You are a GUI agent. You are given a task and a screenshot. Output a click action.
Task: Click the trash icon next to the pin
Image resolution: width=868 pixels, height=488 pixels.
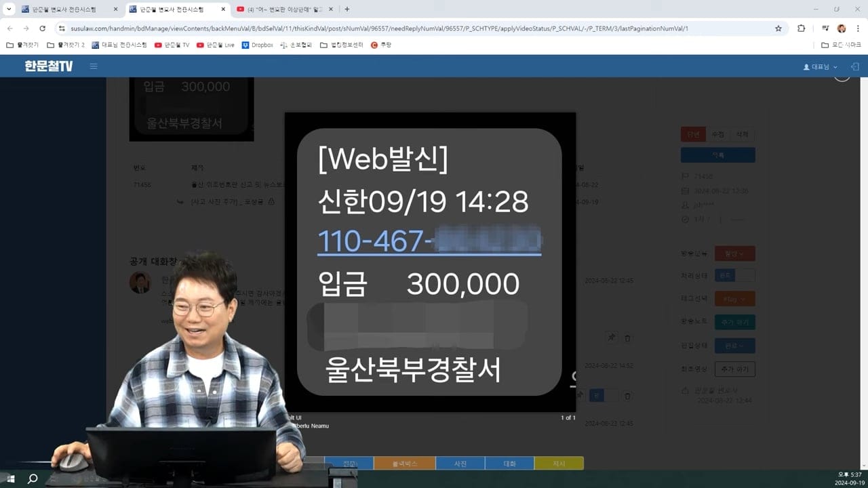pos(627,338)
